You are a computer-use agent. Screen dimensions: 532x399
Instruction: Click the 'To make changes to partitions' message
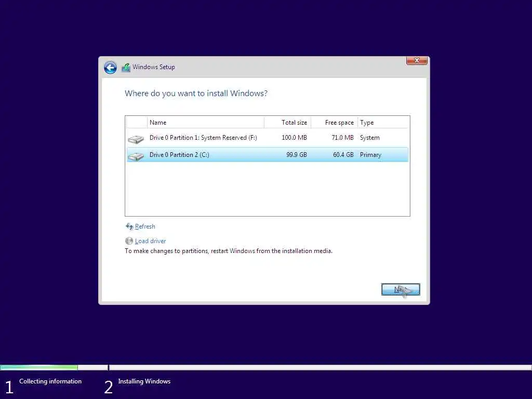pos(229,251)
